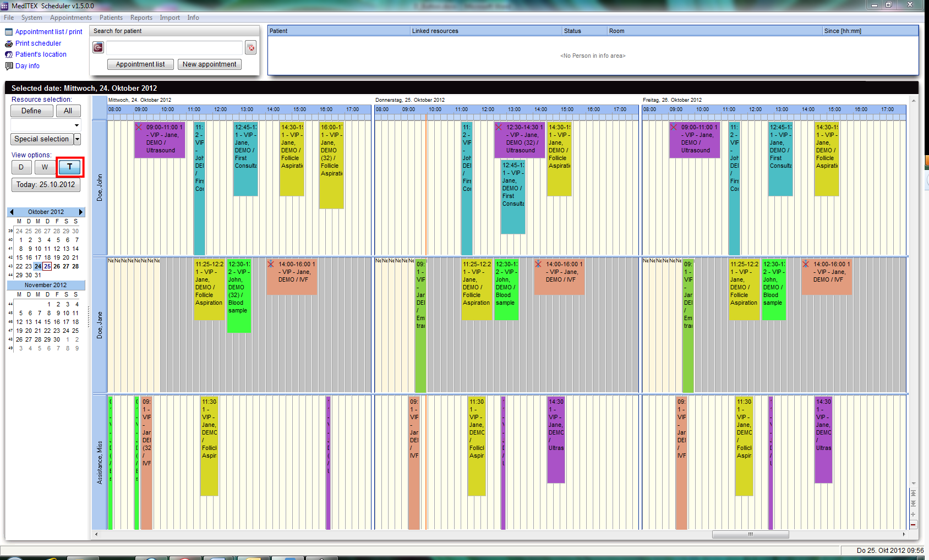The height and width of the screenshot is (560, 929).
Task: Activate the T view option button
Action: coord(70,167)
